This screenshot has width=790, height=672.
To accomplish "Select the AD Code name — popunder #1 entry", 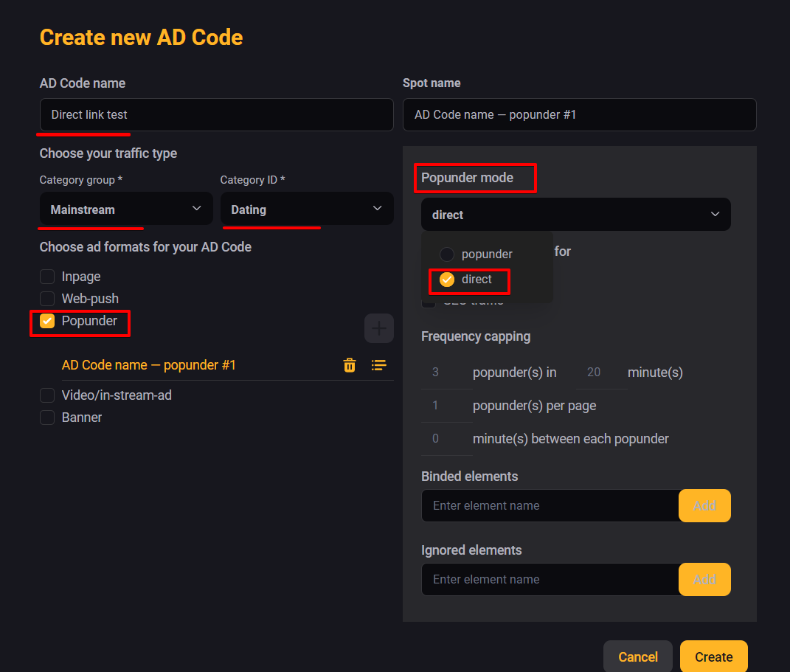I will coord(149,365).
